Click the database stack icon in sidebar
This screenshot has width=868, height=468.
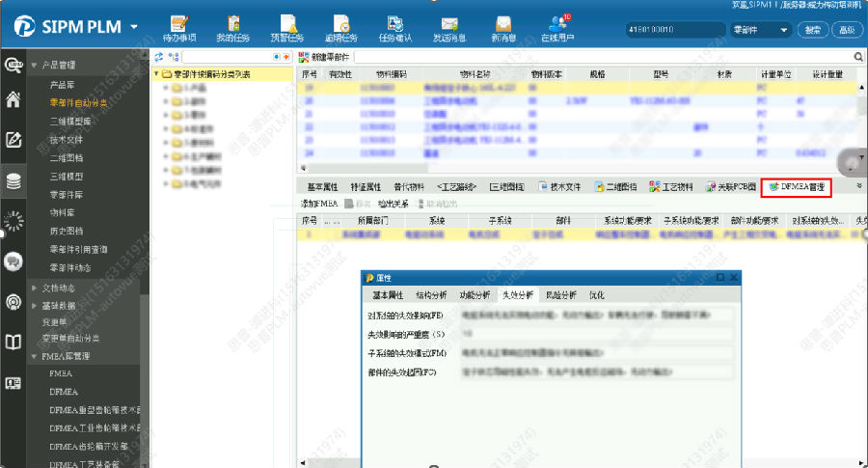[x=14, y=180]
